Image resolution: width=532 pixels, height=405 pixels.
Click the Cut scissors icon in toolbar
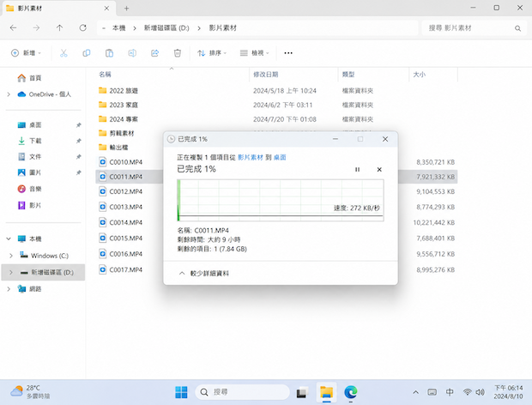(63, 53)
